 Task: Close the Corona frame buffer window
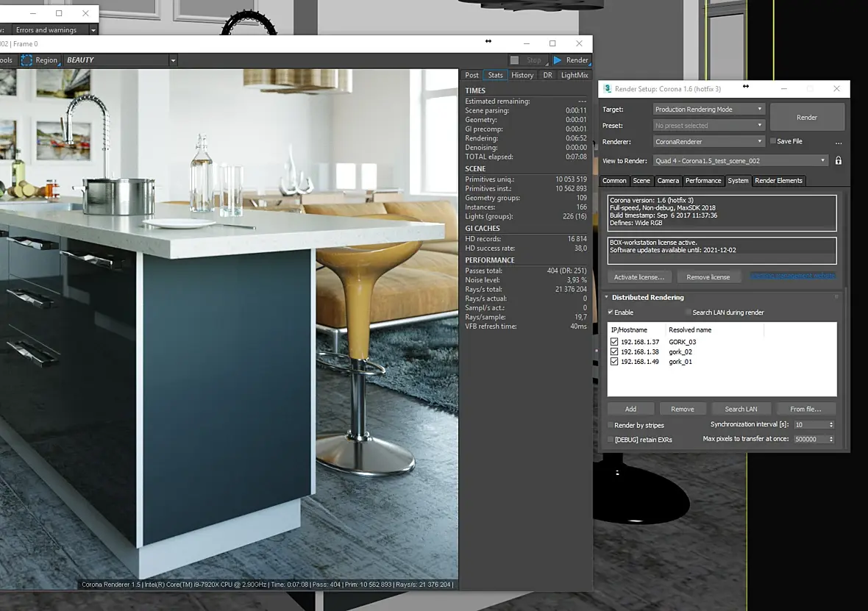(x=579, y=43)
